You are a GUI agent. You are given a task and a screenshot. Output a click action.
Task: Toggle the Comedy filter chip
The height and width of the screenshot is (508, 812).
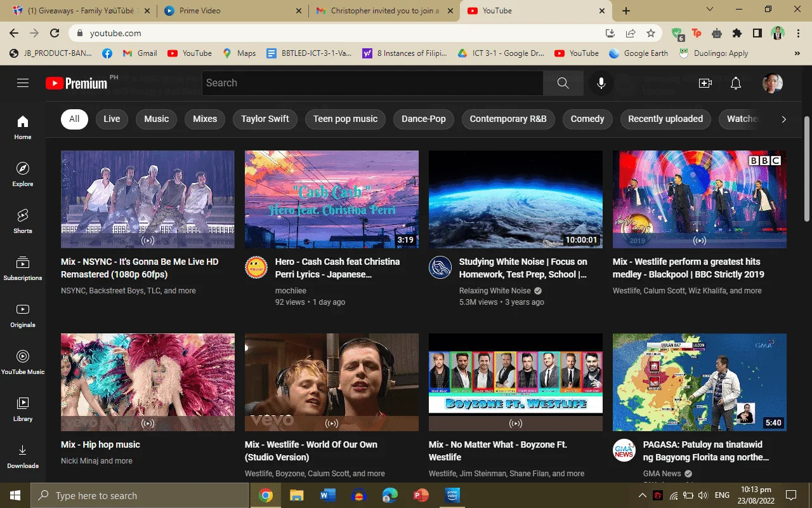[587, 119]
